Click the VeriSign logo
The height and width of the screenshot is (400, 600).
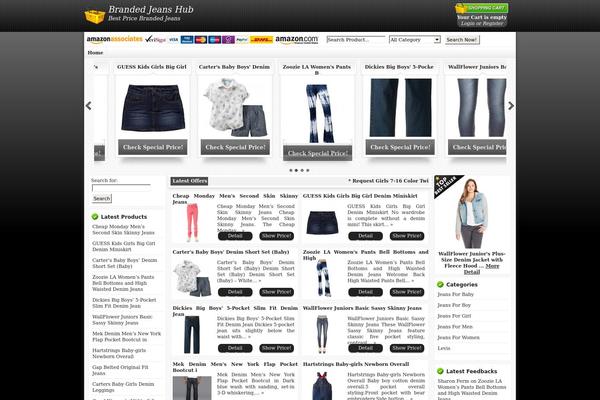(x=155, y=39)
